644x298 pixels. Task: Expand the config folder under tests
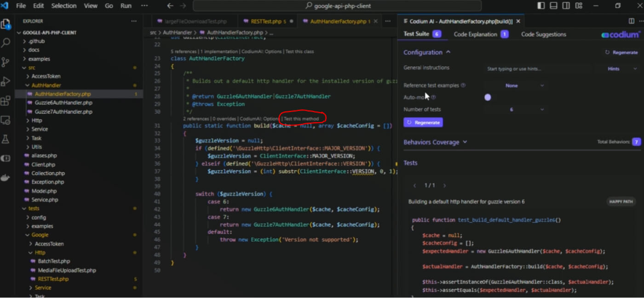tap(39, 217)
